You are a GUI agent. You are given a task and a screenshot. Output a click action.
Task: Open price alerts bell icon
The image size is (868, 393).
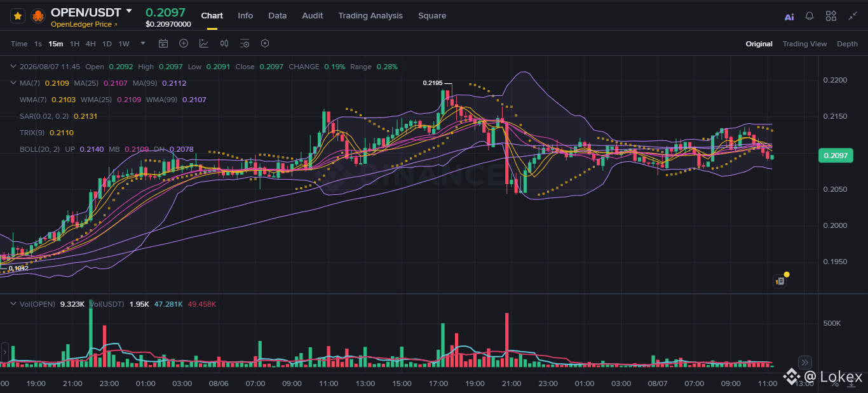[810, 16]
